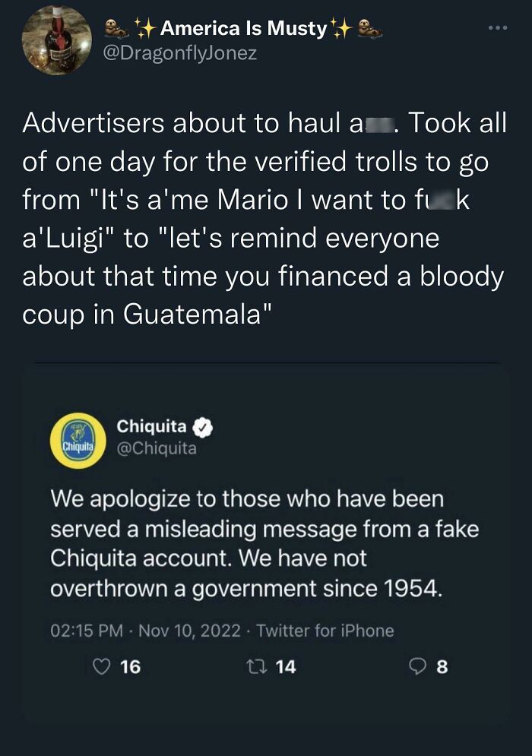Click the reply count number 8
Viewport: 532px width, 756px height.
[x=443, y=667]
